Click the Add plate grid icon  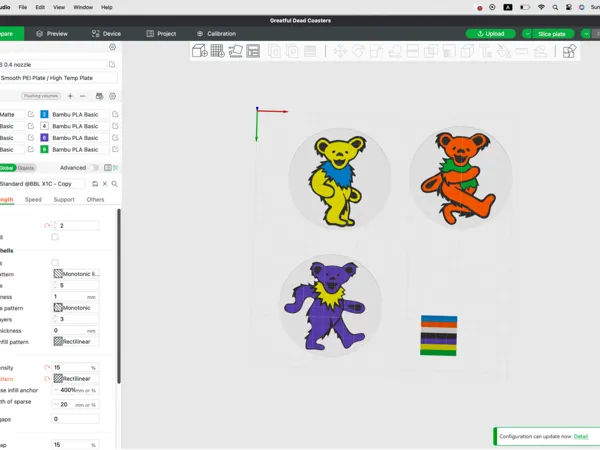pos(217,51)
